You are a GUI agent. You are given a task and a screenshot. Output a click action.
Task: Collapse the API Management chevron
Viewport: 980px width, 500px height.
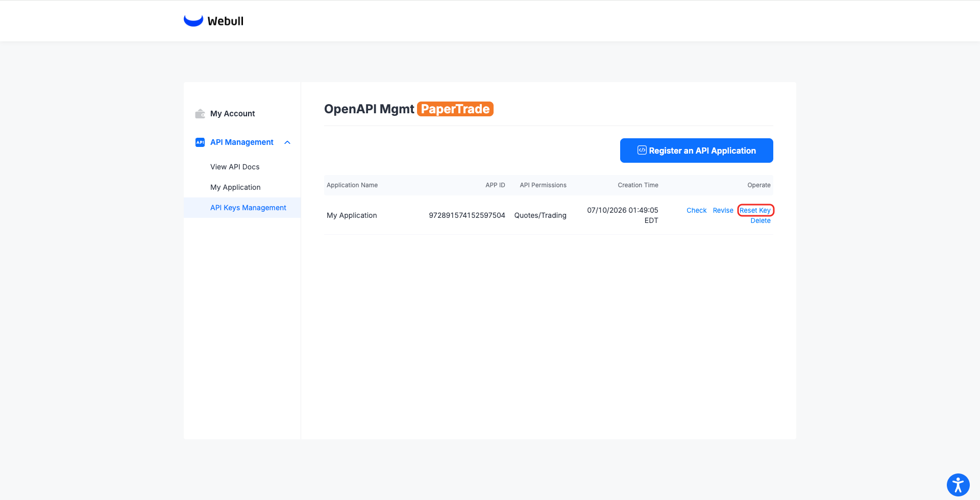tap(287, 142)
